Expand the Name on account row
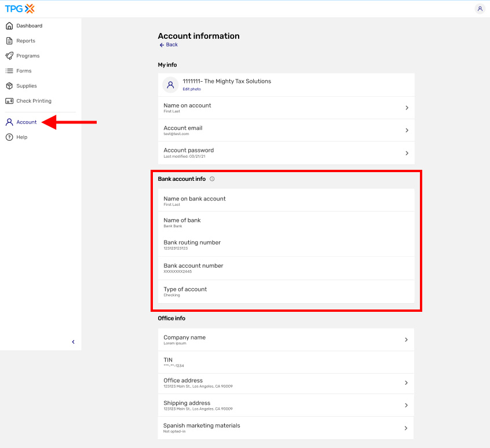This screenshot has width=490, height=448. click(x=286, y=108)
